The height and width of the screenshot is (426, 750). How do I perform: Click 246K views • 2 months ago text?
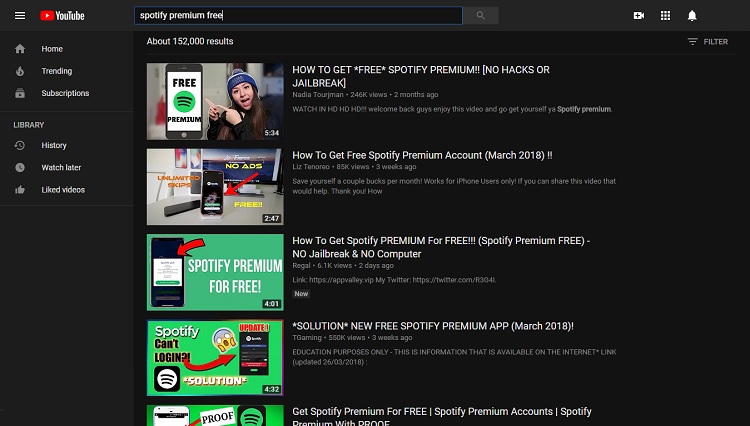point(394,95)
